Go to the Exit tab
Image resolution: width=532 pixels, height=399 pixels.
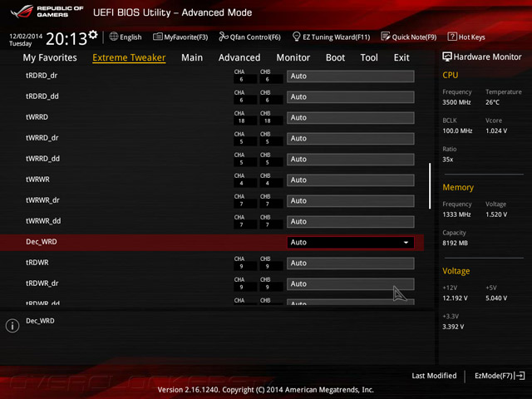pyautogui.click(x=401, y=57)
